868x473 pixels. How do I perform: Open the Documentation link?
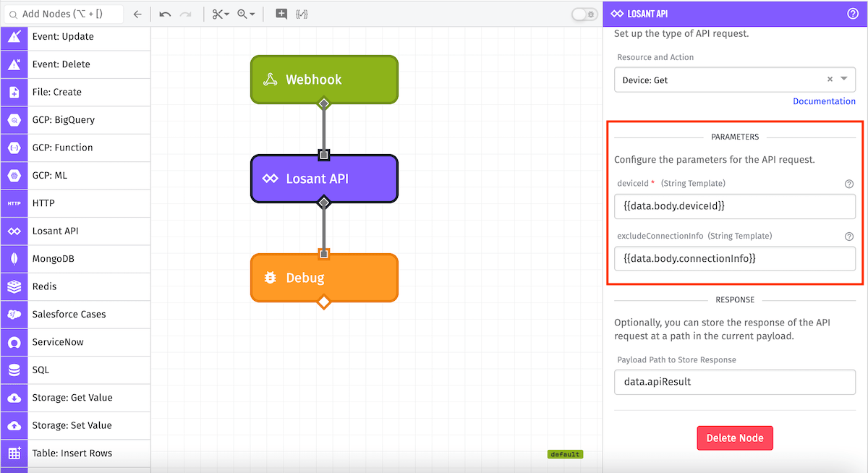coord(824,101)
